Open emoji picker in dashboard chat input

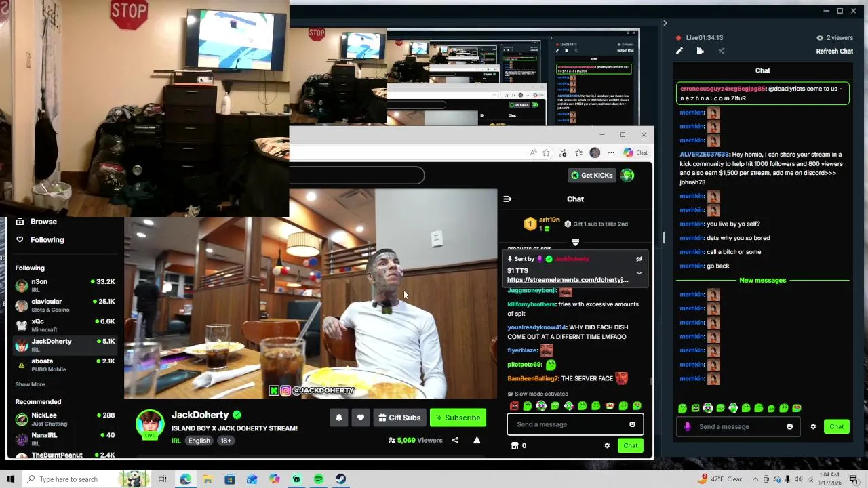789,426
